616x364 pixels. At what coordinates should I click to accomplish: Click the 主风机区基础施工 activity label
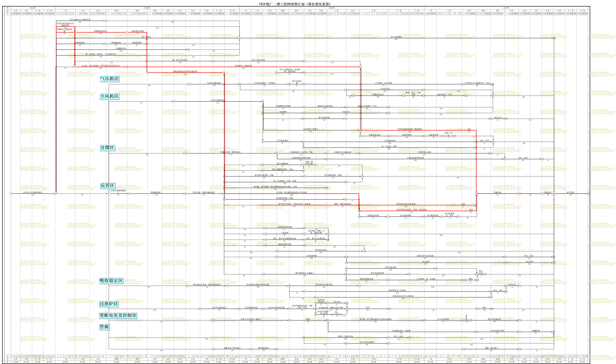point(218,100)
